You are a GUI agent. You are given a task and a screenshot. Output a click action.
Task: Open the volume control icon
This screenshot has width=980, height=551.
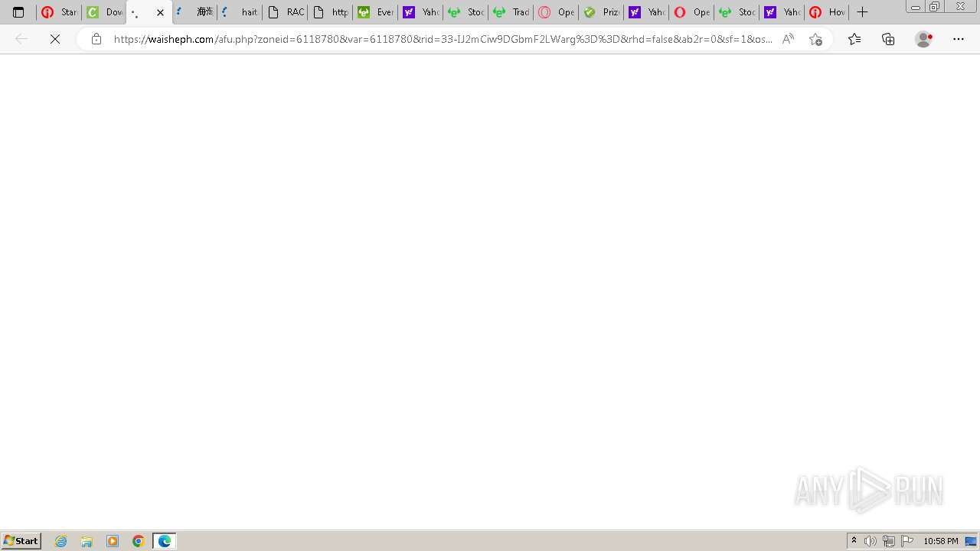(871, 541)
